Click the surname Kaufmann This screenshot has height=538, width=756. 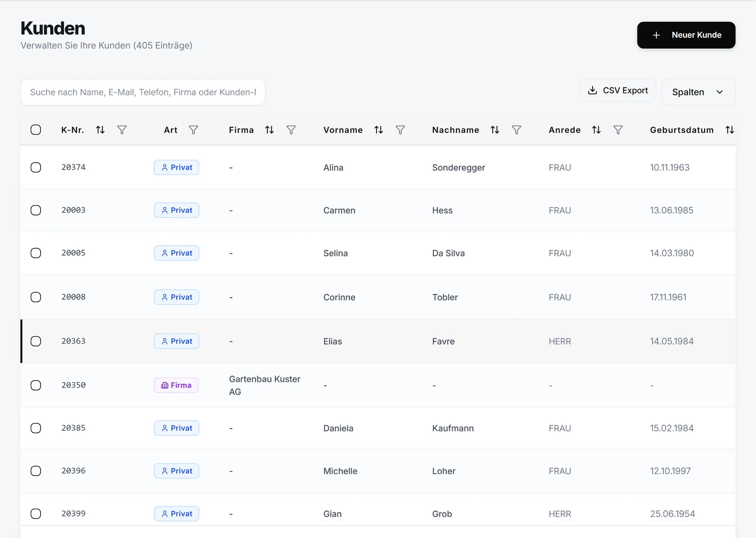453,428
